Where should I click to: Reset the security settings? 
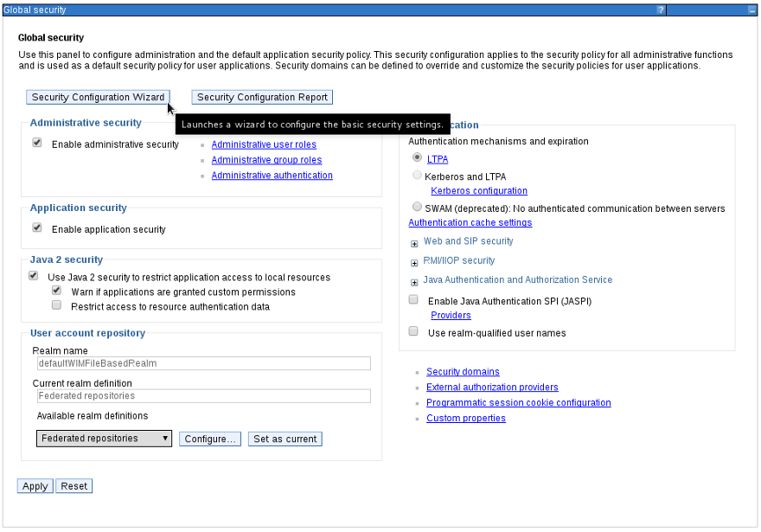tap(74, 486)
